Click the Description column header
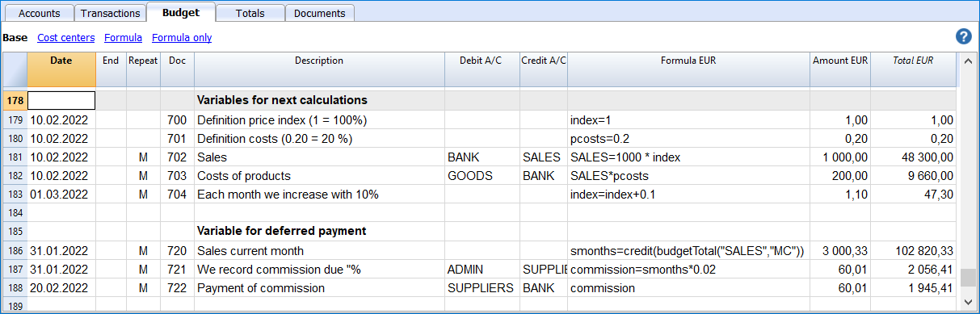 tap(319, 69)
